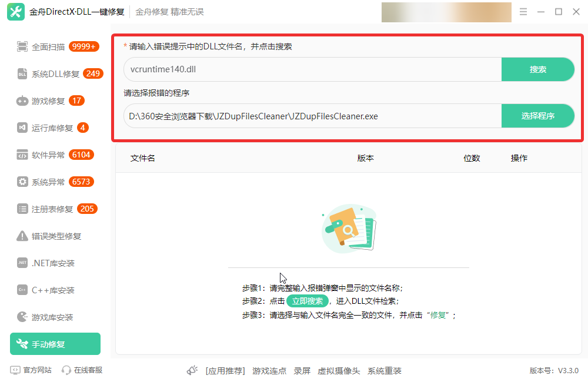Open 全面扫描 full scan section
The image size is (588, 382).
click(x=55, y=46)
